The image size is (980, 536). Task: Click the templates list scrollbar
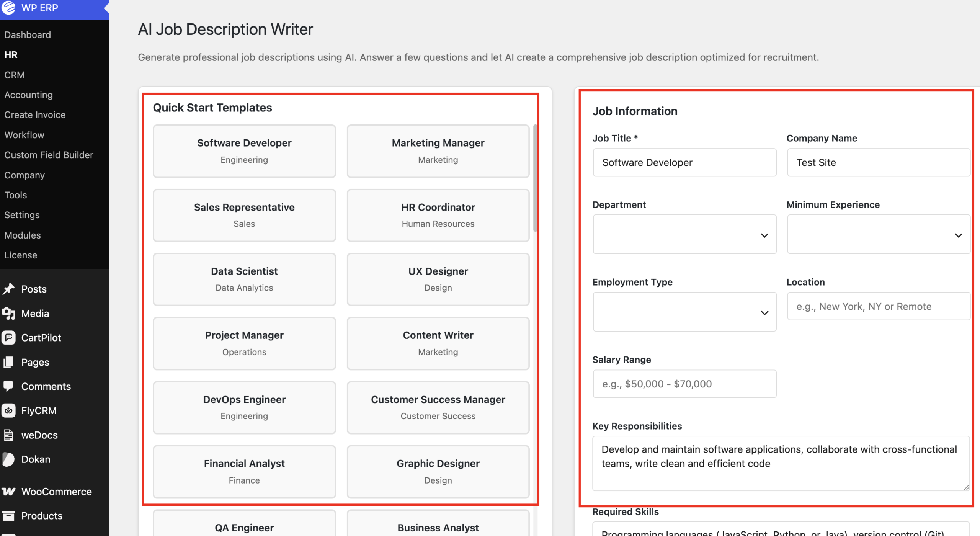(535, 178)
